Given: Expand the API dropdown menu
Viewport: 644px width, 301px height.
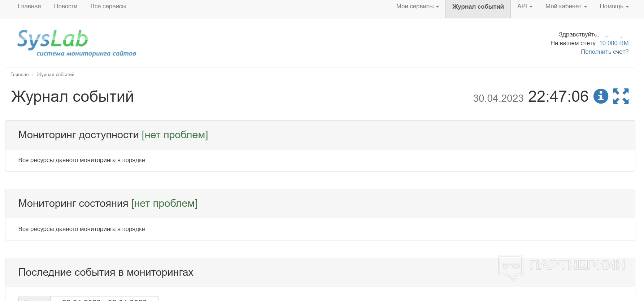Looking at the screenshot, I should coord(525,6).
